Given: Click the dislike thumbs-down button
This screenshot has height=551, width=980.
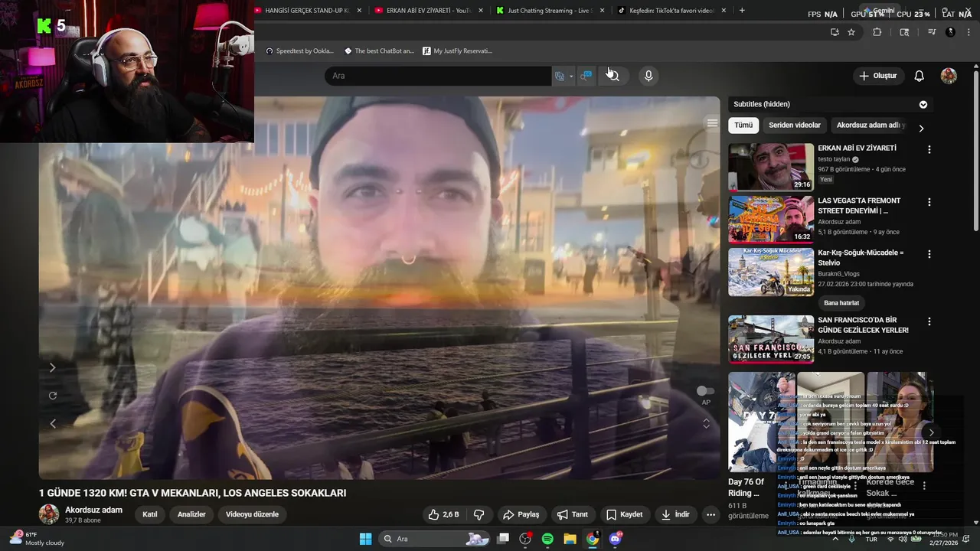Looking at the screenshot, I should [x=479, y=515].
